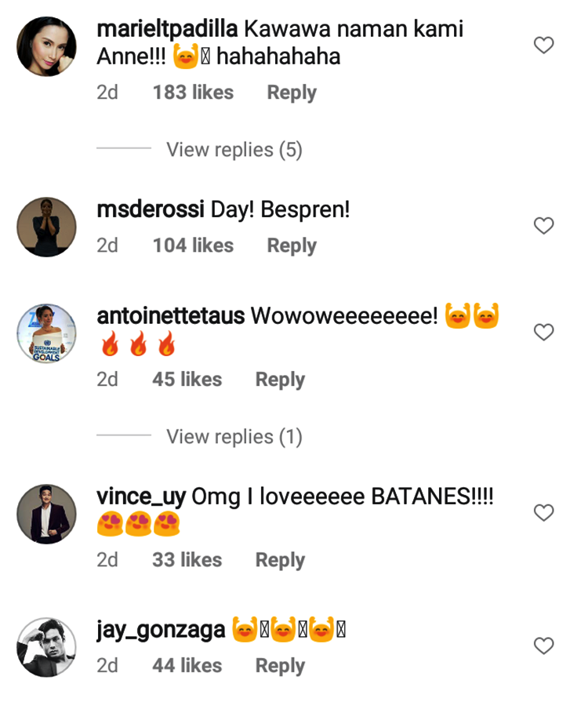This screenshot has width=588, height=713.
Task: Open antoinettetaus's profile avatar
Action: coord(47,333)
